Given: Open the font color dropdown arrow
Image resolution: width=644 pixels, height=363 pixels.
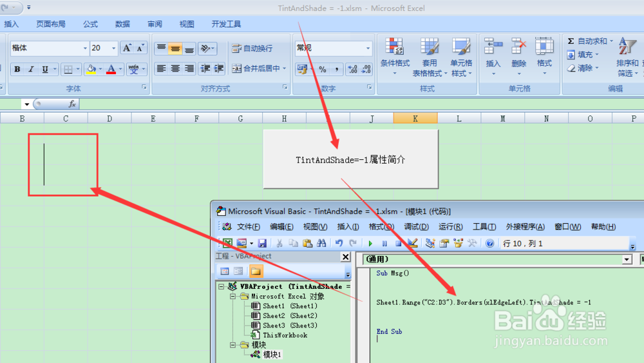Looking at the screenshot, I should [x=120, y=69].
